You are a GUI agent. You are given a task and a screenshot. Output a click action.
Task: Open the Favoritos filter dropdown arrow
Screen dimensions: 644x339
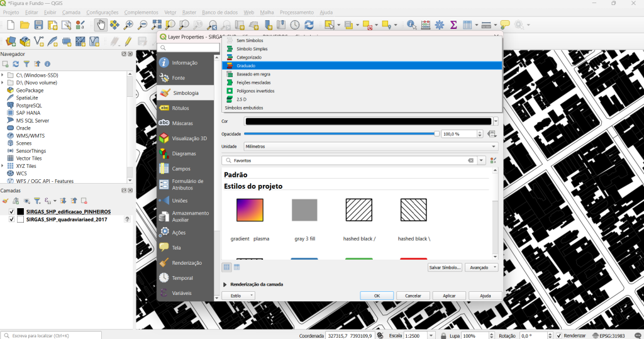point(481,160)
